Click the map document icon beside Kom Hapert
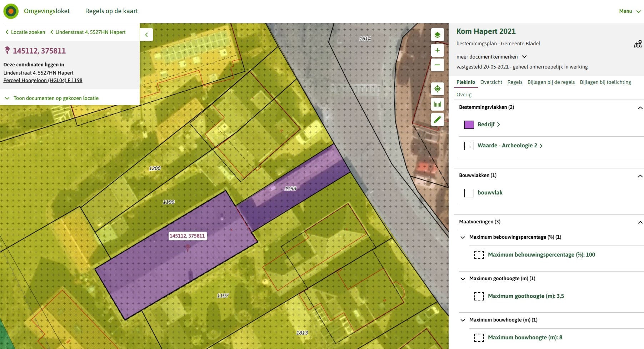Image resolution: width=644 pixels, height=349 pixels. [x=638, y=44]
